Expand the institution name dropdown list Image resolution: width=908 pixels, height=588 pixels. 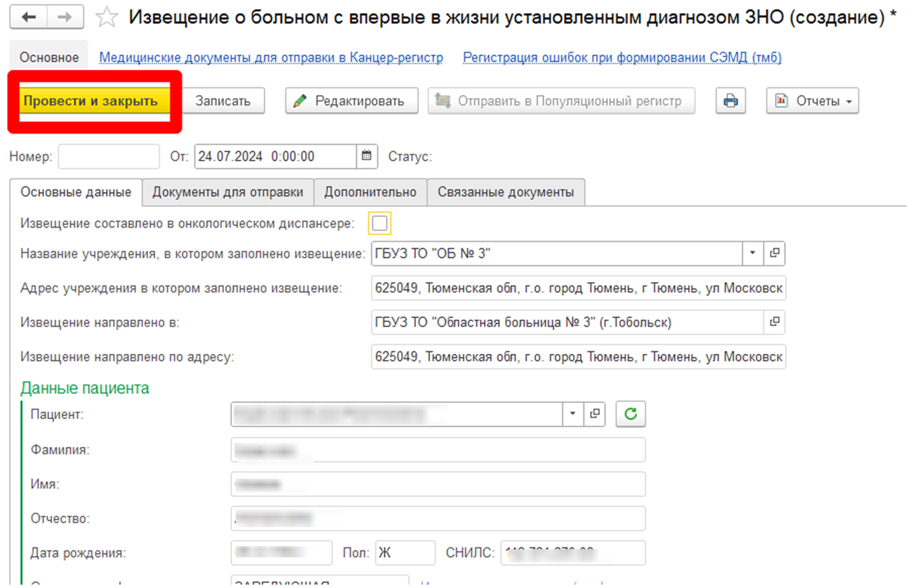click(753, 254)
